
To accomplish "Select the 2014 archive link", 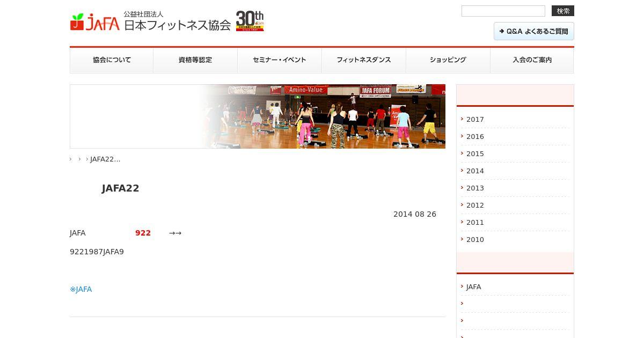I will click(x=475, y=171).
